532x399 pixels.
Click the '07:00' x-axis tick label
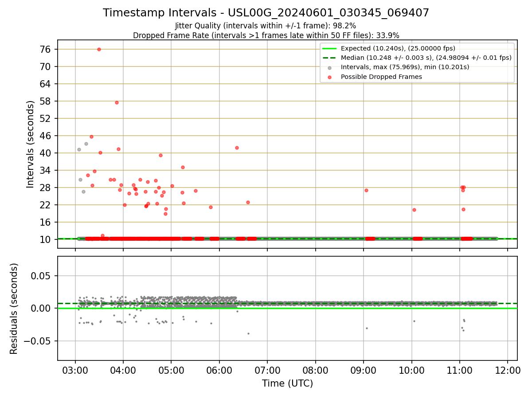(x=267, y=370)
